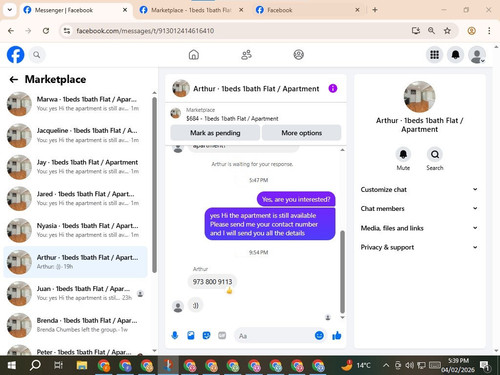Go back from the Marketplace chat list

pos(14,79)
